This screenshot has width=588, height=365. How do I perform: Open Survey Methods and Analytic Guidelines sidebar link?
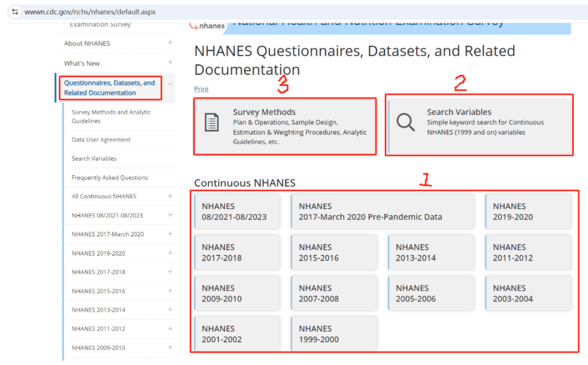(x=111, y=117)
